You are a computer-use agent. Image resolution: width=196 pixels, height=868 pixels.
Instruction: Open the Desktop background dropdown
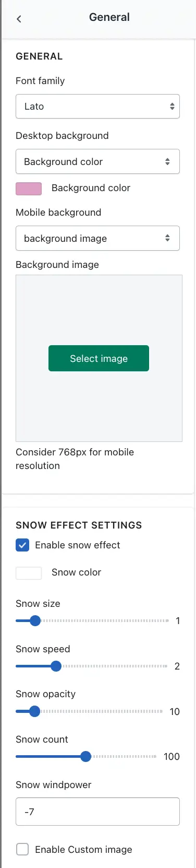point(97,161)
